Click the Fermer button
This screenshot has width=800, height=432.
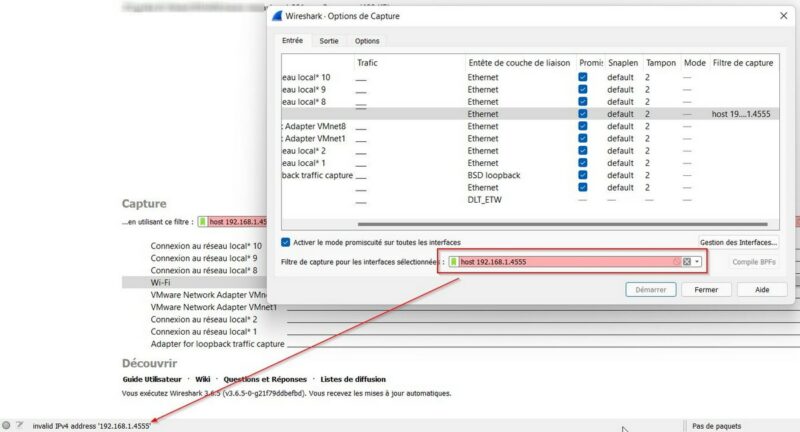pos(706,290)
